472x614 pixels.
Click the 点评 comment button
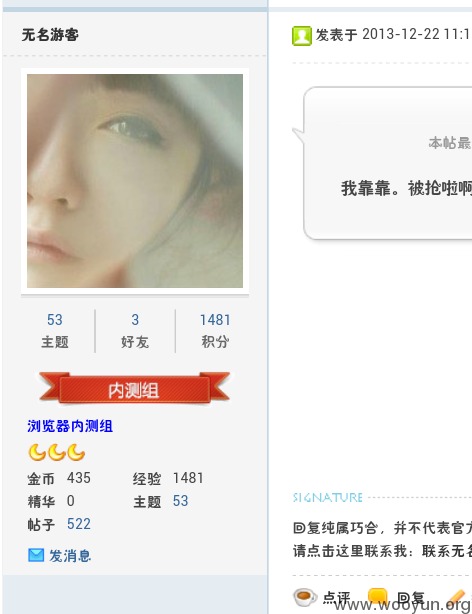tap(336, 598)
